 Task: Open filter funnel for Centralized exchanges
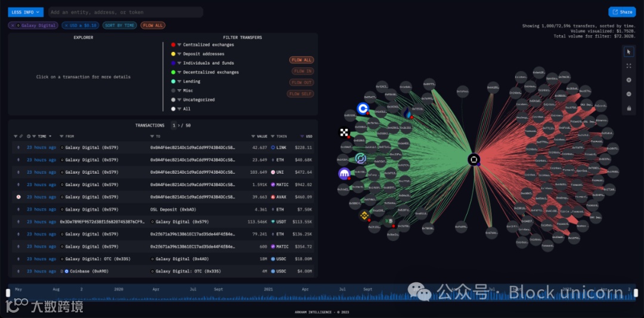pyautogui.click(x=179, y=45)
